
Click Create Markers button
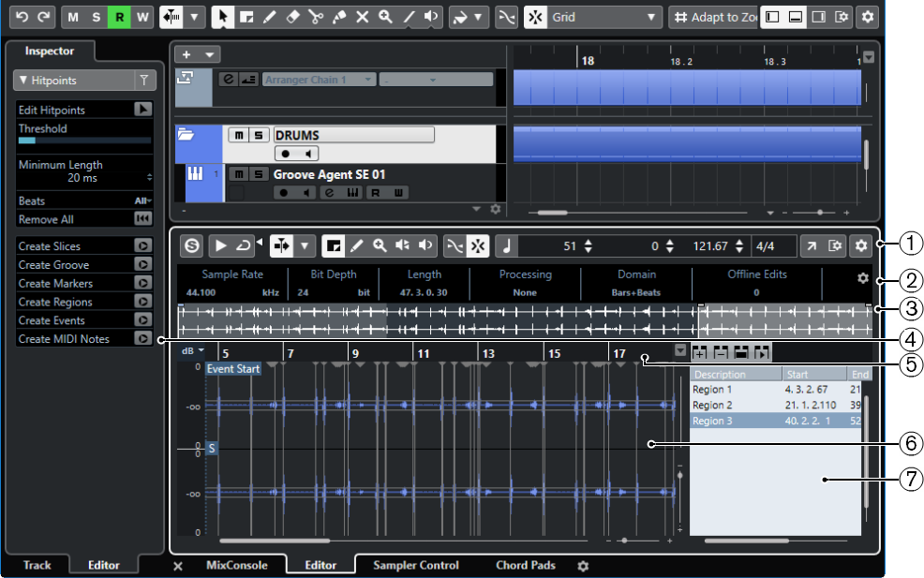click(143, 284)
